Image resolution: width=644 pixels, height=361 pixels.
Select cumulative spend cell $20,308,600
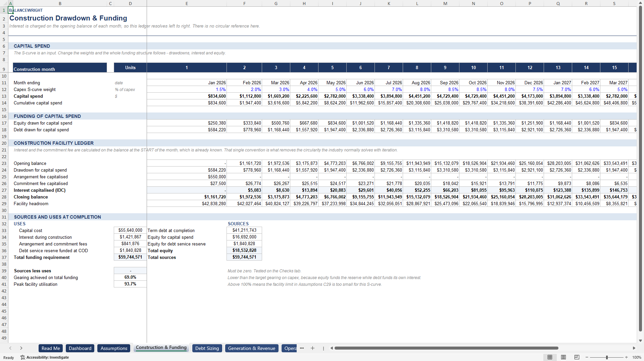[417, 103]
